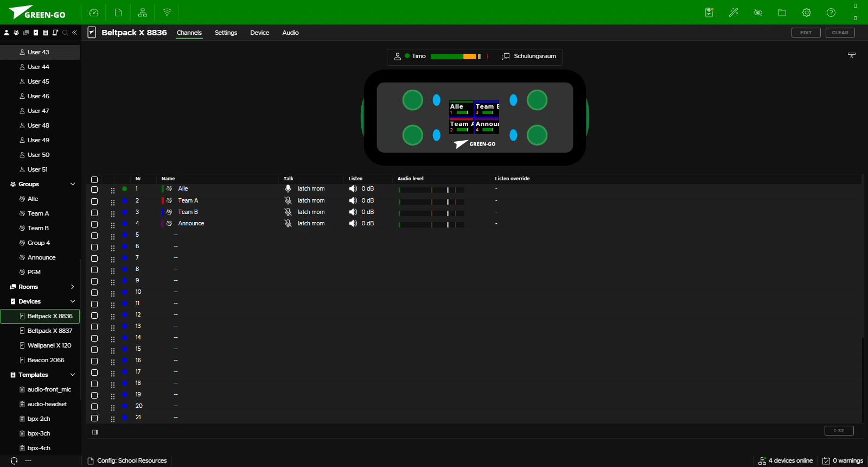Open the dashboard gauge icon
Screen dimensions: 868x467
(93, 12)
